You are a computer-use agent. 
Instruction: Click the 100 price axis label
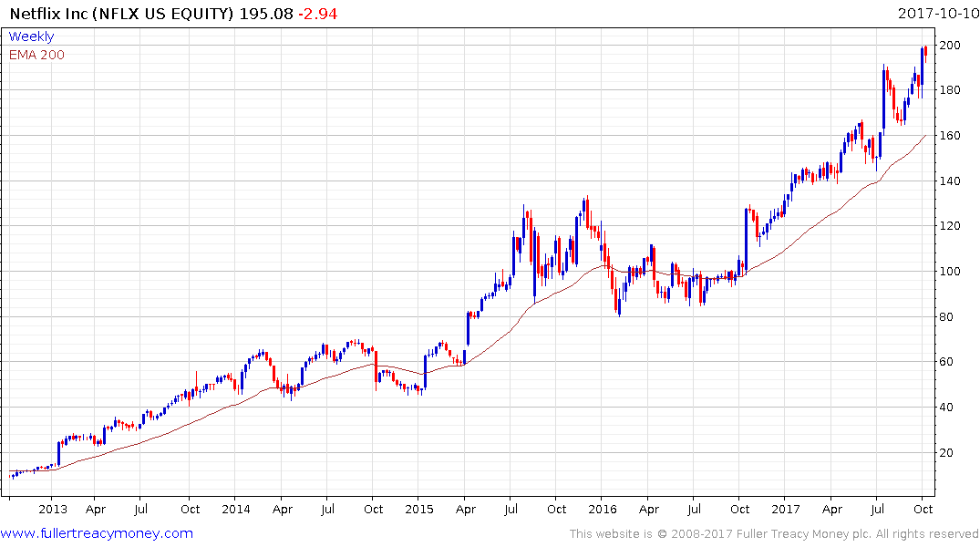tap(950, 272)
